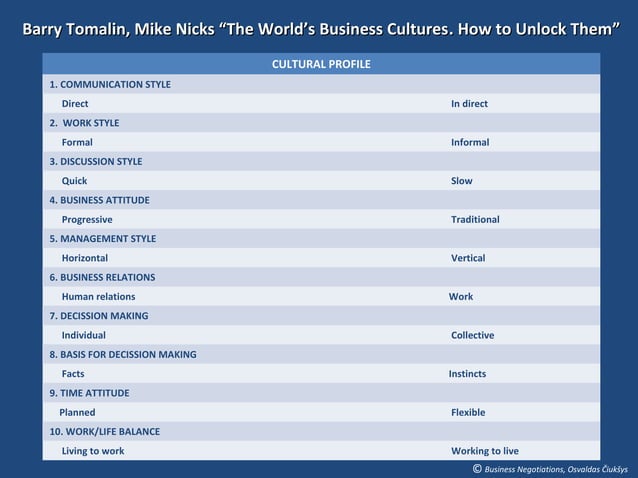Select the '4. BUSINESS ATTITUDE' heading
The image size is (638, 478).
[x=99, y=200]
